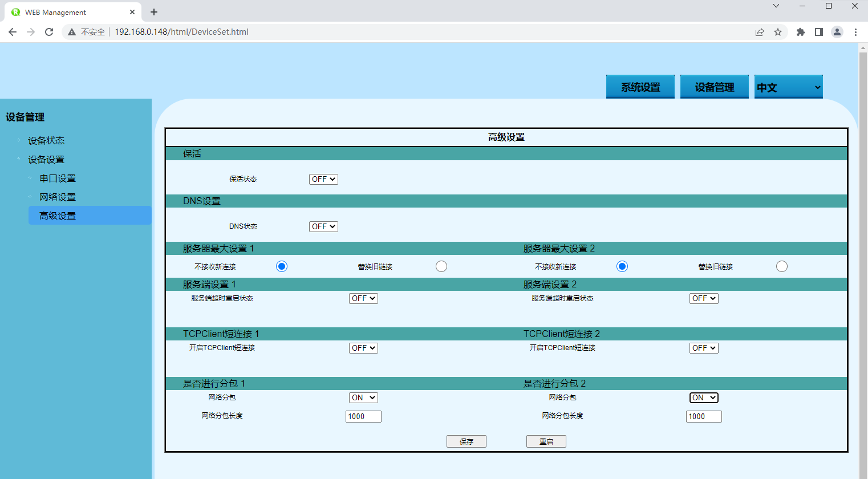Open the Chrome three-dot menu
Screen dimensions: 868x479
pos(855,32)
